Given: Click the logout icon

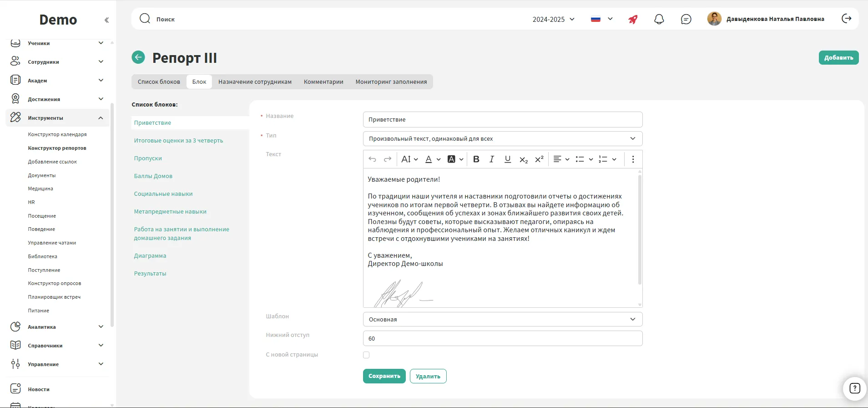Looking at the screenshot, I should [846, 19].
